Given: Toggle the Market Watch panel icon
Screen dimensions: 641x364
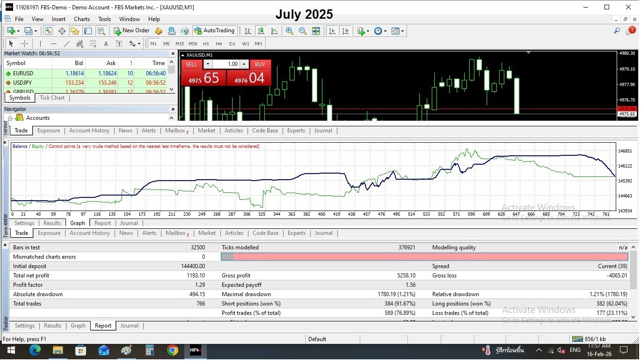Looking at the screenshot, I should point(48,31).
